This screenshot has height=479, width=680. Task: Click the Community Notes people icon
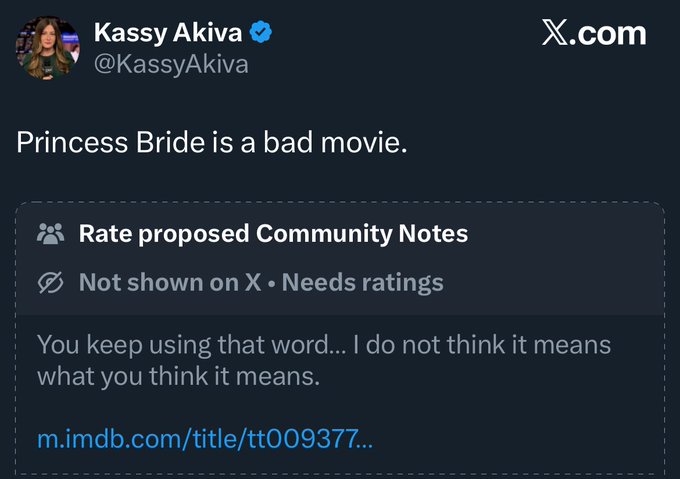click(50, 234)
